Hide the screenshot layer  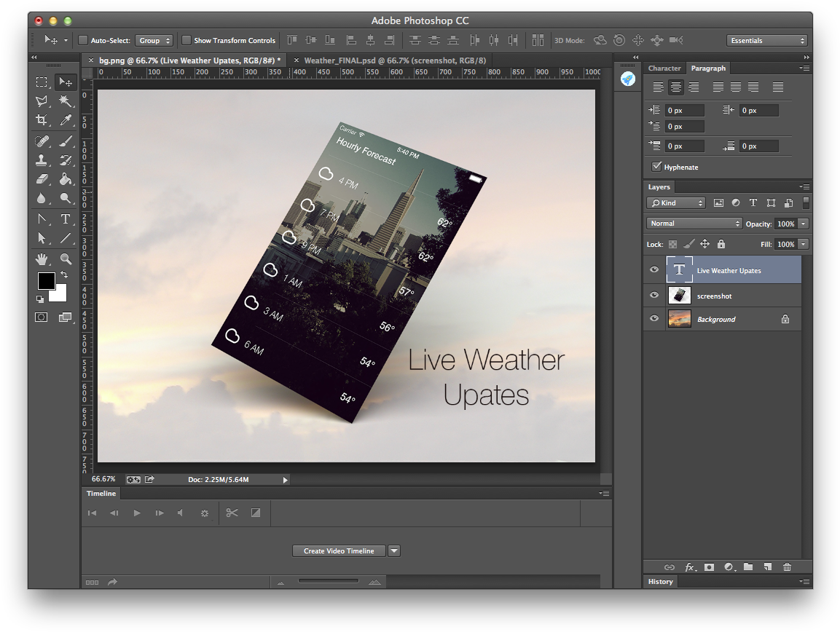tap(654, 295)
